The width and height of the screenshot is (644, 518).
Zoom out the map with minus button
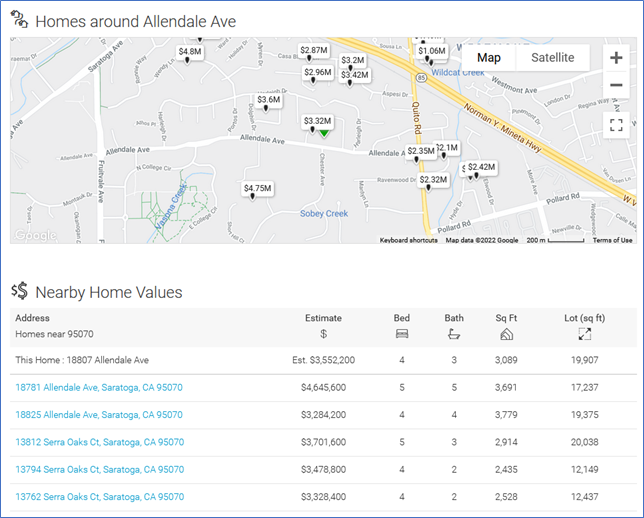coord(616,85)
